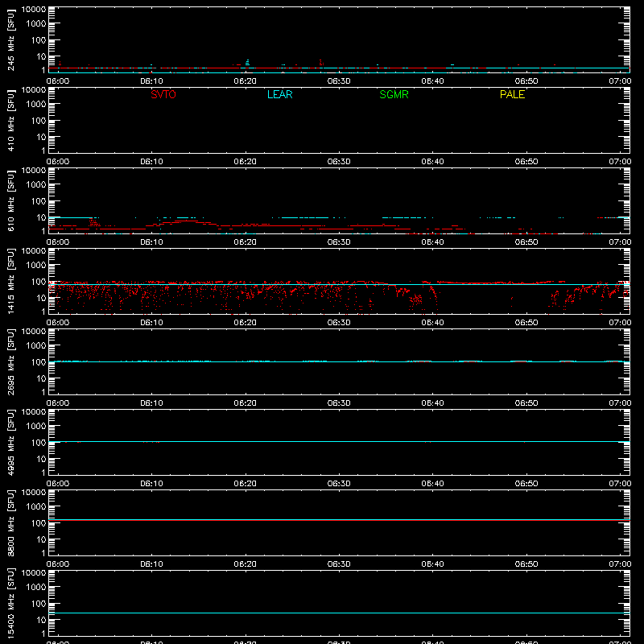Click 06:30 time label under 8800 MHz panel
Image resolution: width=644 pixels, height=644 pixels.
coord(339,564)
